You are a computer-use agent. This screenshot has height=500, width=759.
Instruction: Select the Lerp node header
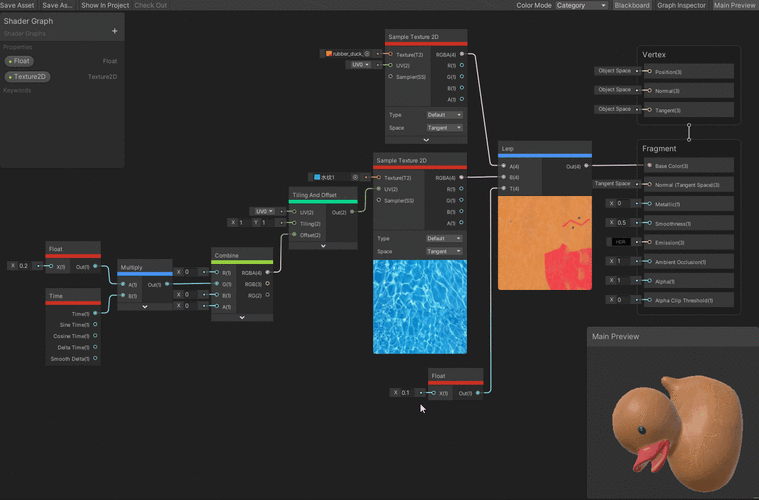coord(545,149)
